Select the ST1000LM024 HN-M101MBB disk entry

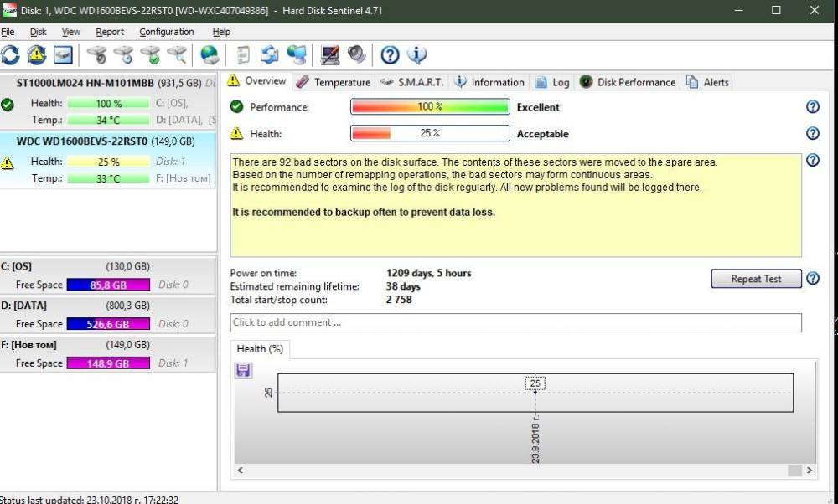pos(108,101)
